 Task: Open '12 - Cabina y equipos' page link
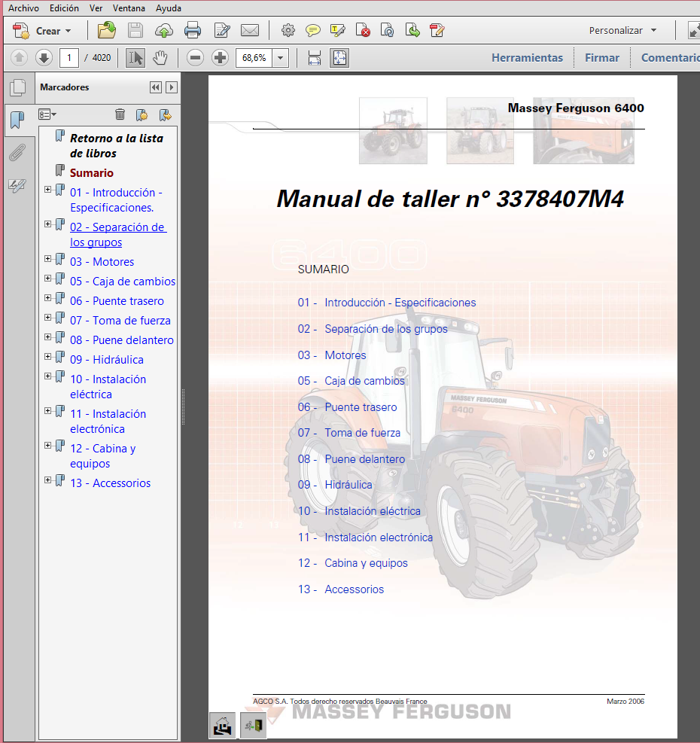point(352,563)
